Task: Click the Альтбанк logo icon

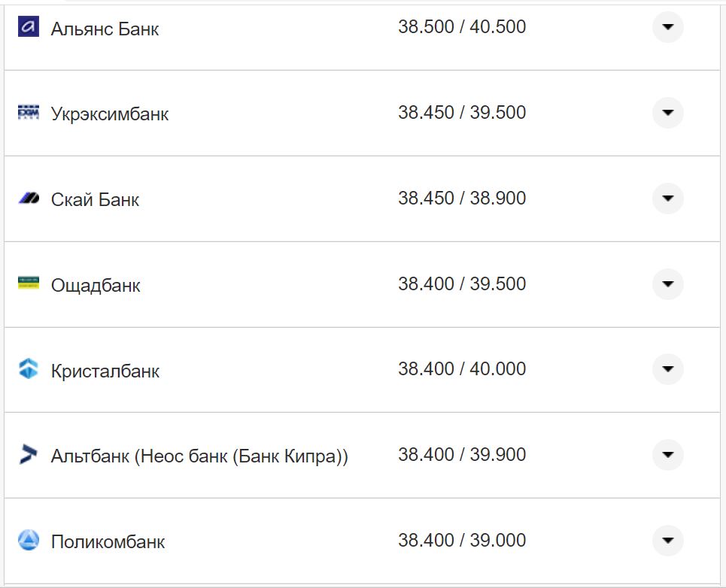Action: coord(28,455)
